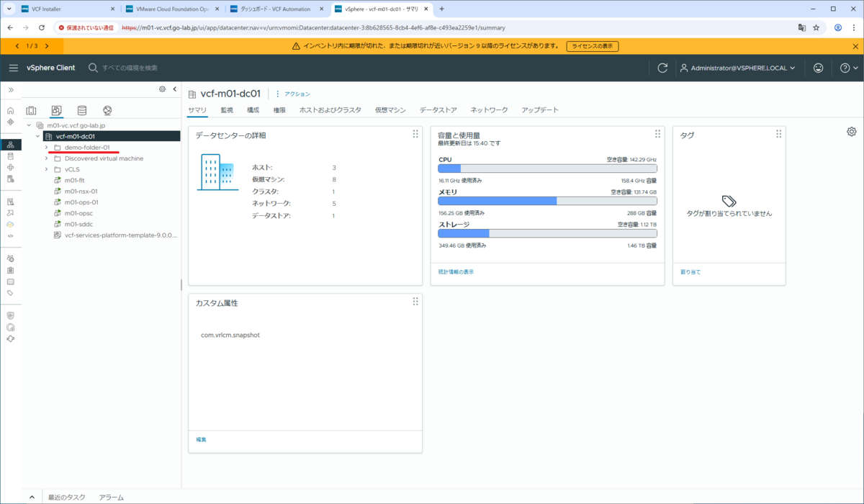Expand the demo-folder-01 folder

[46, 148]
